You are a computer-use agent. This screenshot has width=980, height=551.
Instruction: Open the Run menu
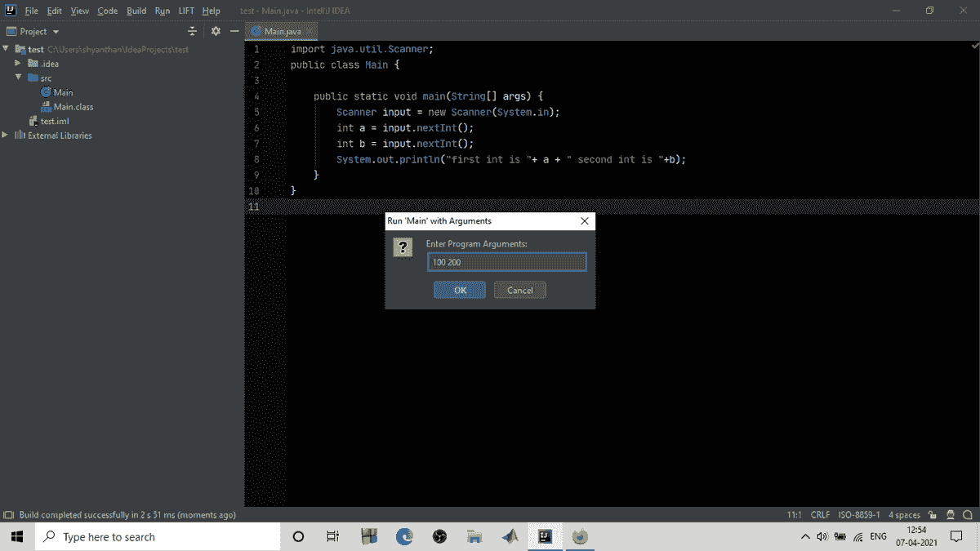click(x=162, y=11)
